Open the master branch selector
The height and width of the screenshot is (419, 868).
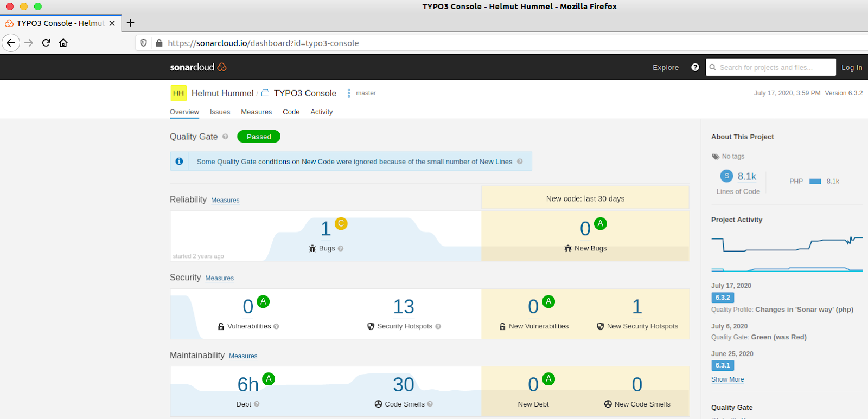click(361, 93)
